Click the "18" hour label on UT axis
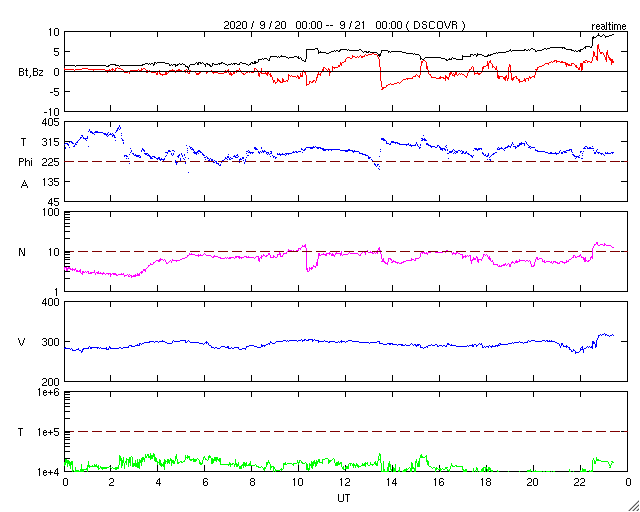 pos(486,482)
